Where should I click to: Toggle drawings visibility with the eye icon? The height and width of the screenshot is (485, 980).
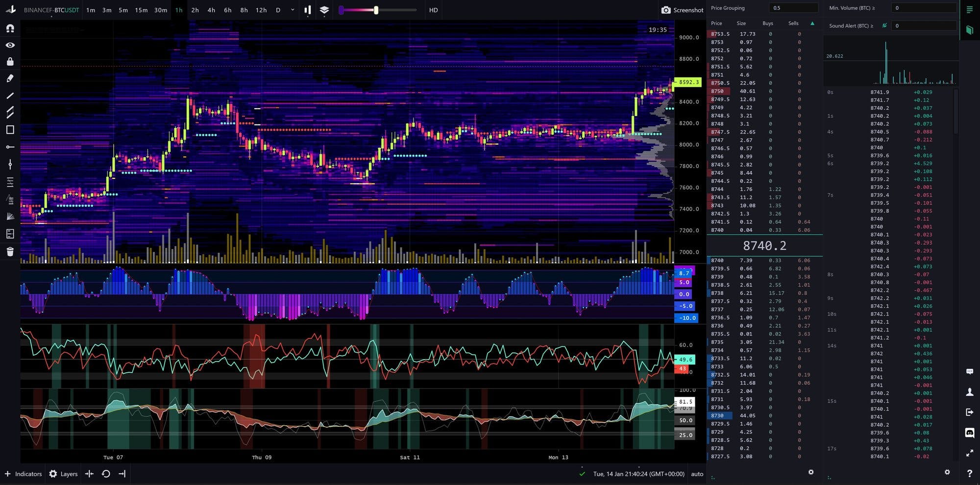click(10, 45)
